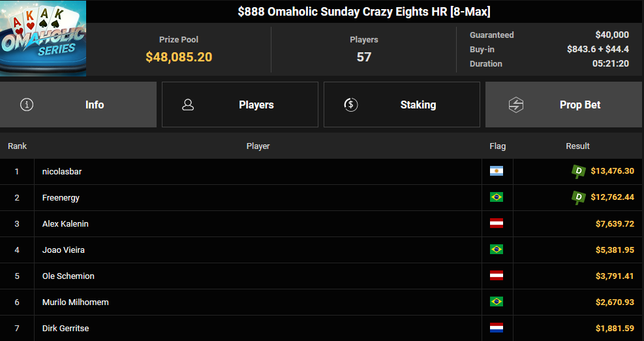Select the Ole Schemion row
The image size is (644, 341).
pyautogui.click(x=322, y=276)
